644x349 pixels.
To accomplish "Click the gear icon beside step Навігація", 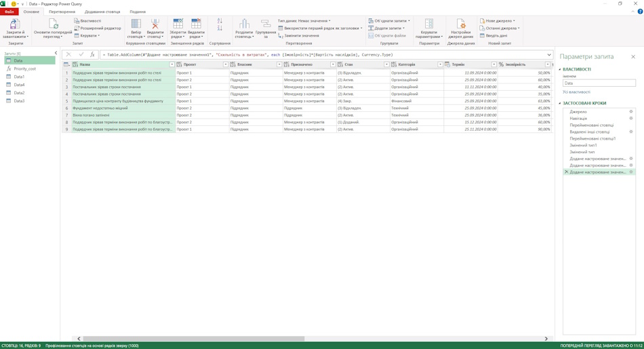I will point(631,118).
